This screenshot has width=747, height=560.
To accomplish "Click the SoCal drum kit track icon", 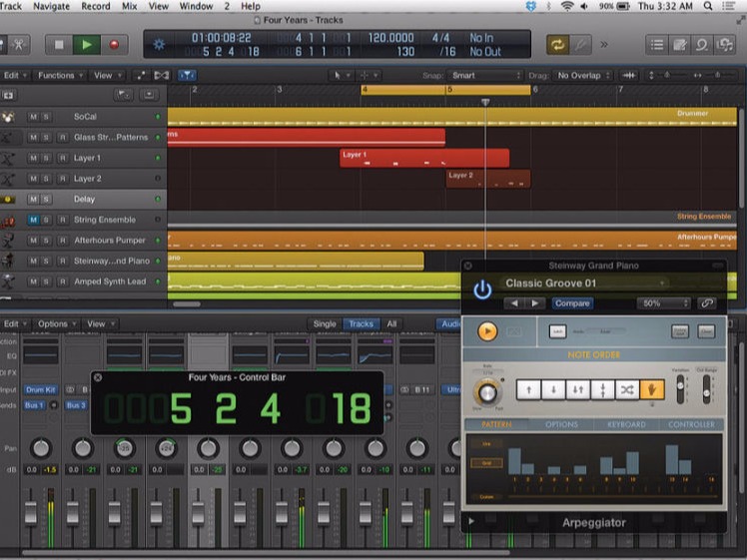I will tap(8, 117).
